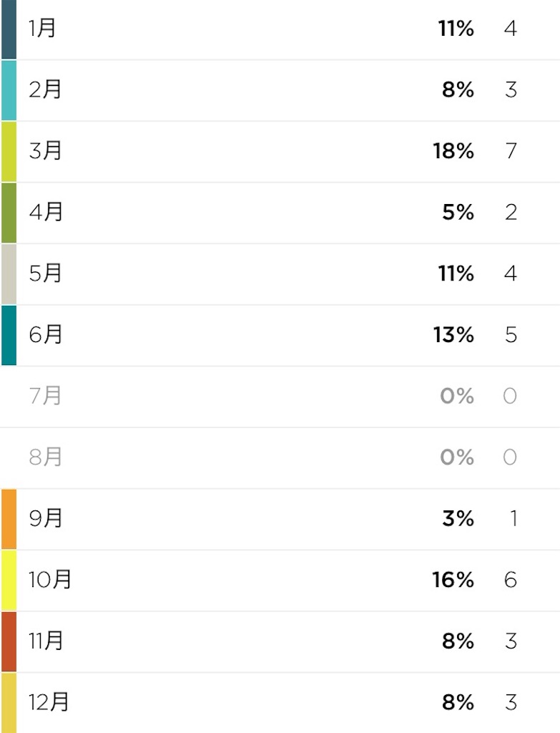This screenshot has width=560, height=733.
Task: Click the 18% value for 3月
Action: click(453, 151)
